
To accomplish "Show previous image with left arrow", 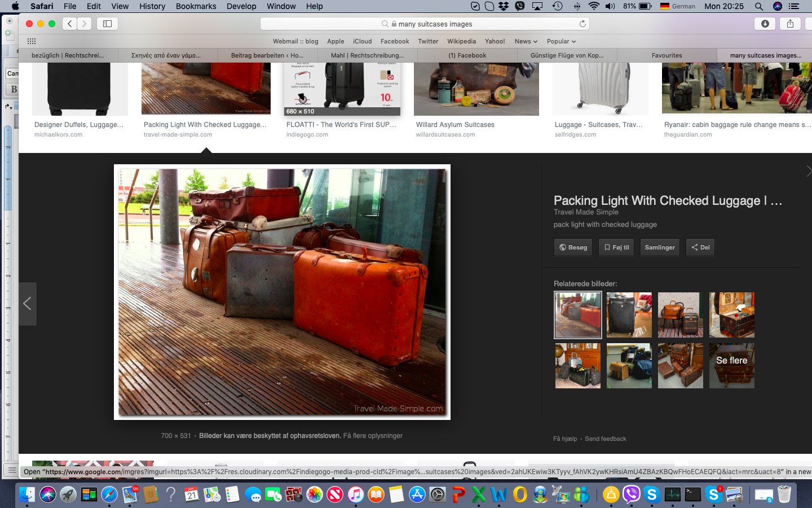I will [x=27, y=304].
